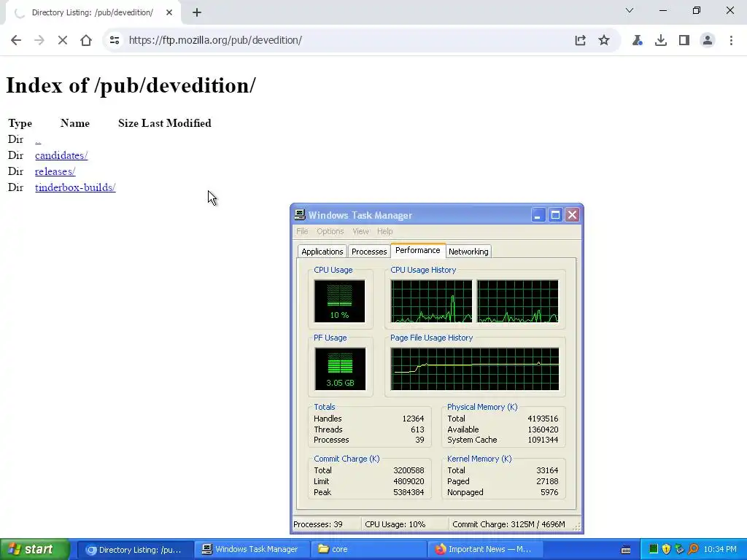Open Task Manager File menu
Screen dimensions: 747x560
pos(302,231)
